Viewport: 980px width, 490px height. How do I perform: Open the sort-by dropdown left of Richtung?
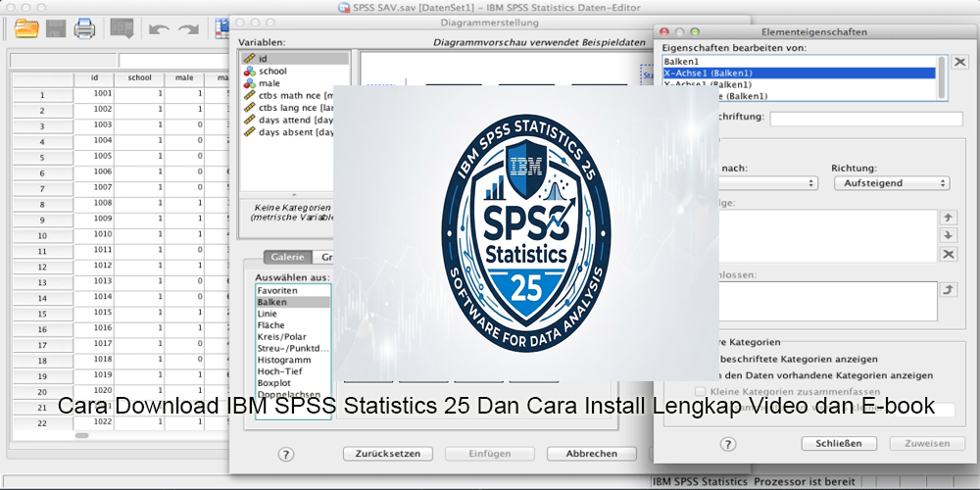click(768, 183)
